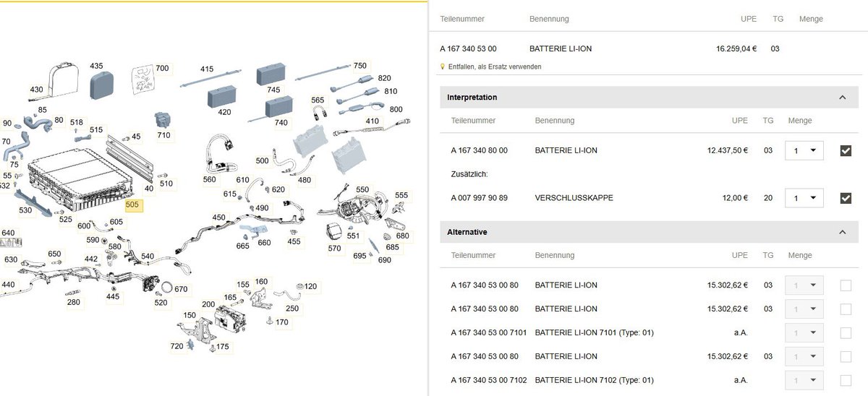Open quantity dropdown for BATTERIE LI-ION 7101

(x=804, y=333)
